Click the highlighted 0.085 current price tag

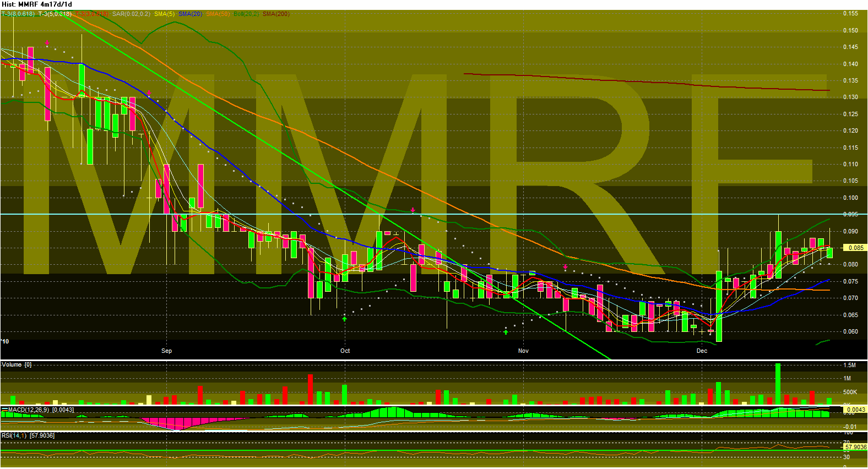856,248
